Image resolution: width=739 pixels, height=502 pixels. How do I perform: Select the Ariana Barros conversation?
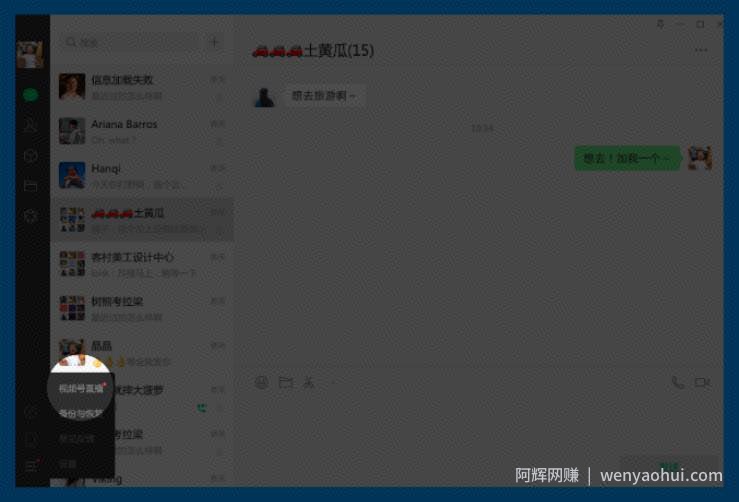(142, 131)
